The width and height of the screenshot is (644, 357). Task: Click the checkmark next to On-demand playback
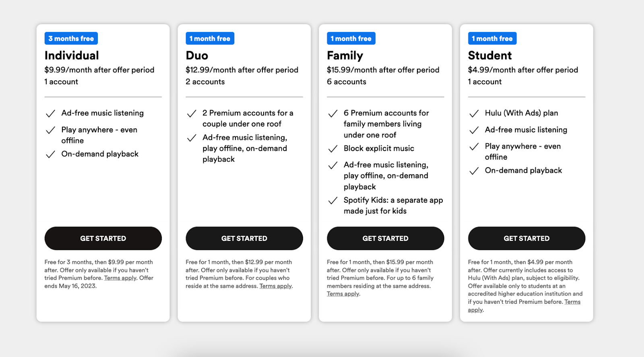point(50,154)
